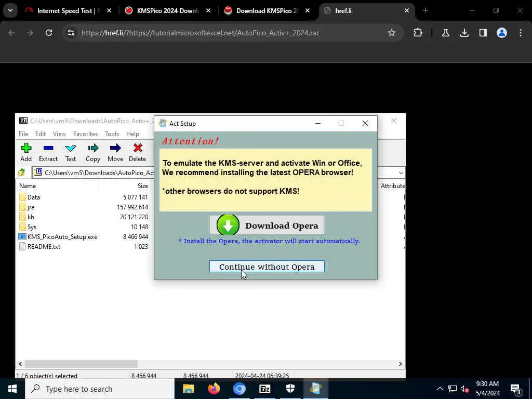Open the Chrome profile avatar
Viewport: 532px width, 399px height.
(501, 33)
